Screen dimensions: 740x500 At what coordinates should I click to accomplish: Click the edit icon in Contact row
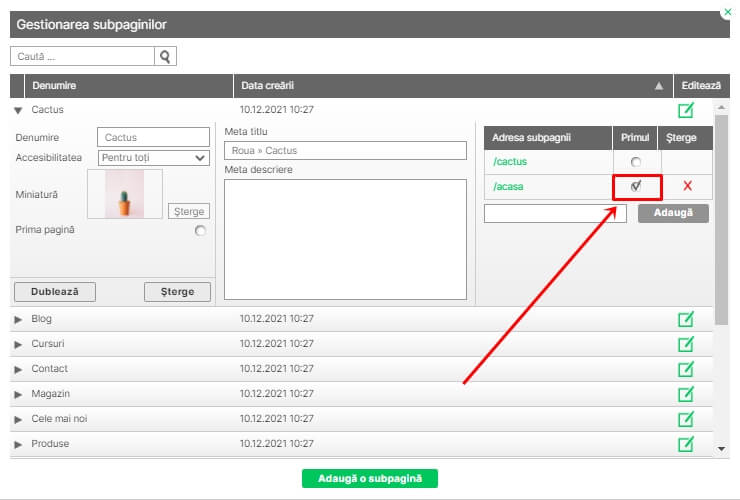686,368
